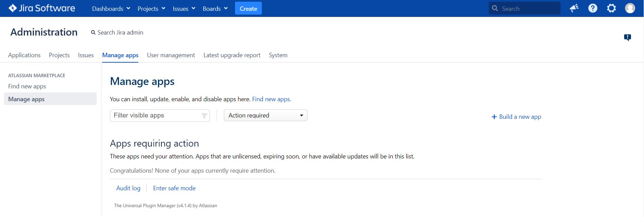Focus the top Search field
The image size is (644, 217).
[525, 8]
